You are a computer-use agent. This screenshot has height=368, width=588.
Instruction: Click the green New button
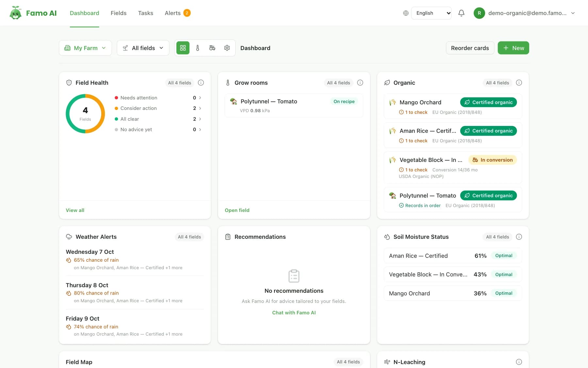(x=513, y=48)
